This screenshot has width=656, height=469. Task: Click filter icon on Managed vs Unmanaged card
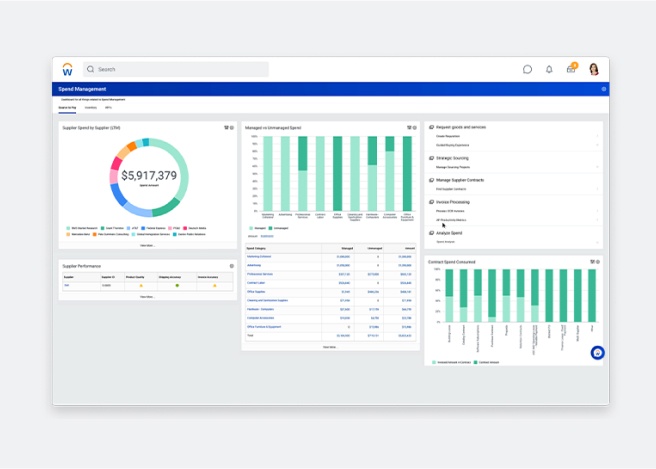(x=409, y=128)
